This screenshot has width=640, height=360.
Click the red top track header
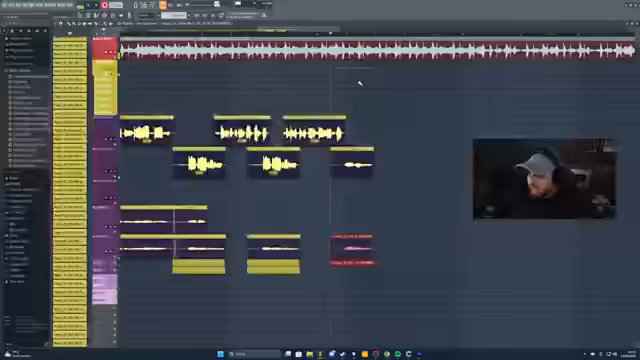[105, 49]
